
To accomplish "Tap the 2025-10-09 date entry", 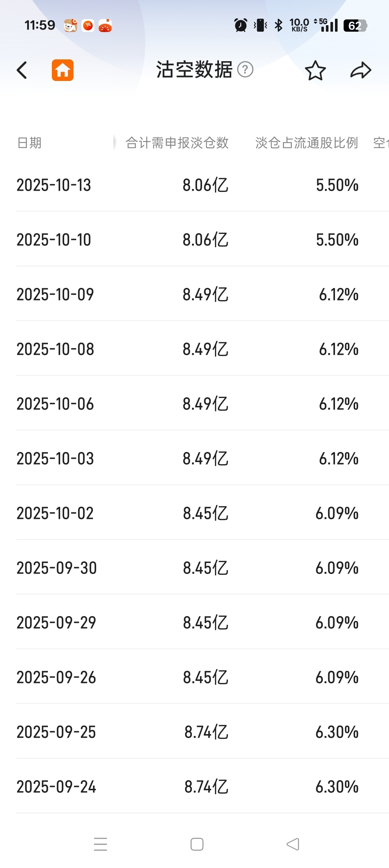I will (55, 294).
